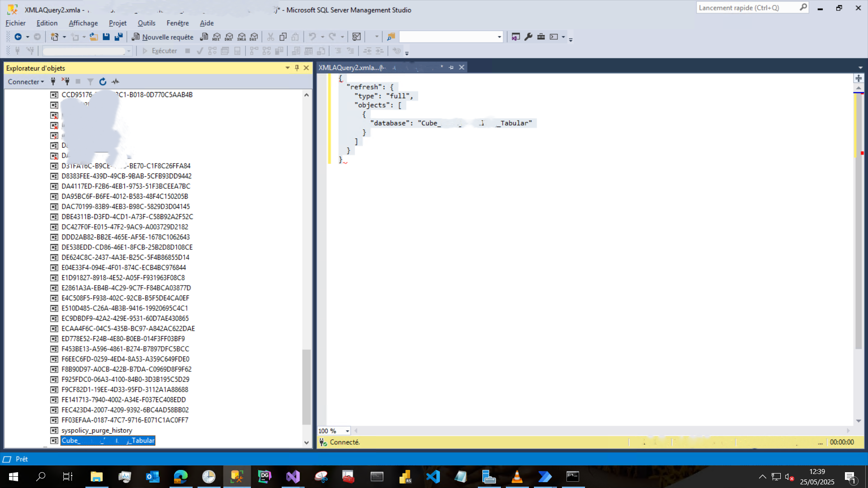The image size is (868, 488).
Task: Close the Object Explorer panel
Action: point(307,68)
